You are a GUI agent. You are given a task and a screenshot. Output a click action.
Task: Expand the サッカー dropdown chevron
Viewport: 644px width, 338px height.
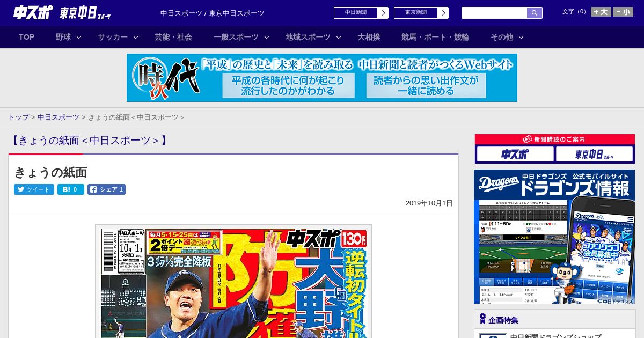[x=136, y=37]
